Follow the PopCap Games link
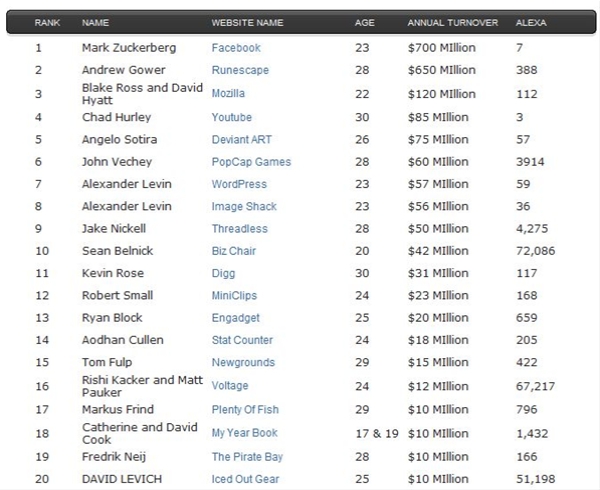600x490 pixels. coord(251,162)
